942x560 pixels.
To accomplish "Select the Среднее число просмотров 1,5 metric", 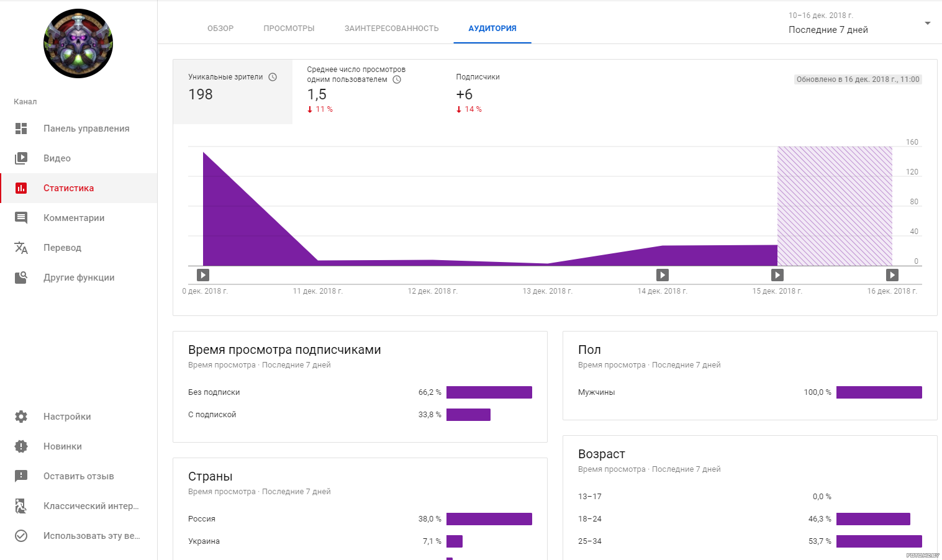I will coord(366,92).
